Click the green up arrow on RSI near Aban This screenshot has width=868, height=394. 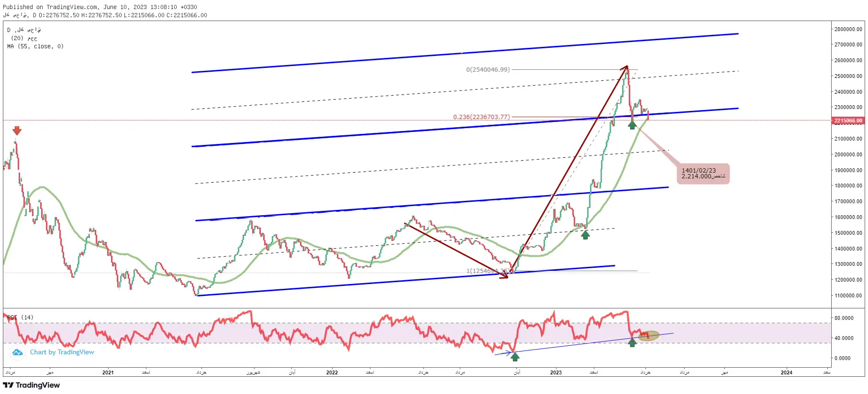pyautogui.click(x=515, y=356)
